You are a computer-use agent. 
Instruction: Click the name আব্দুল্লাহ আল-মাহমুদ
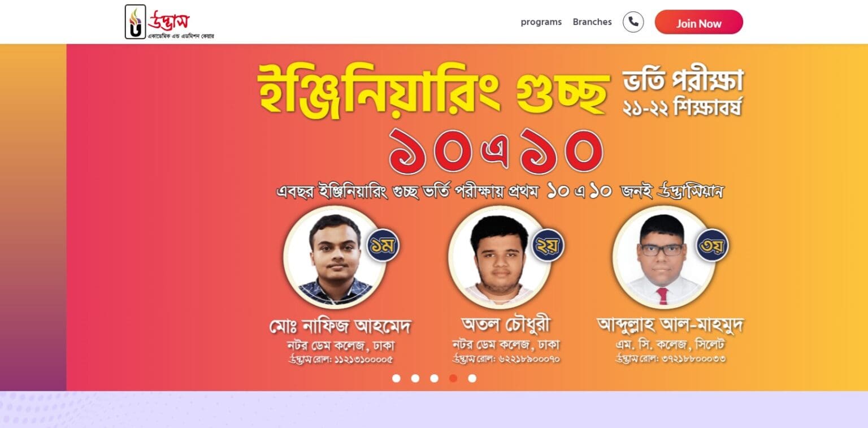coord(670,325)
